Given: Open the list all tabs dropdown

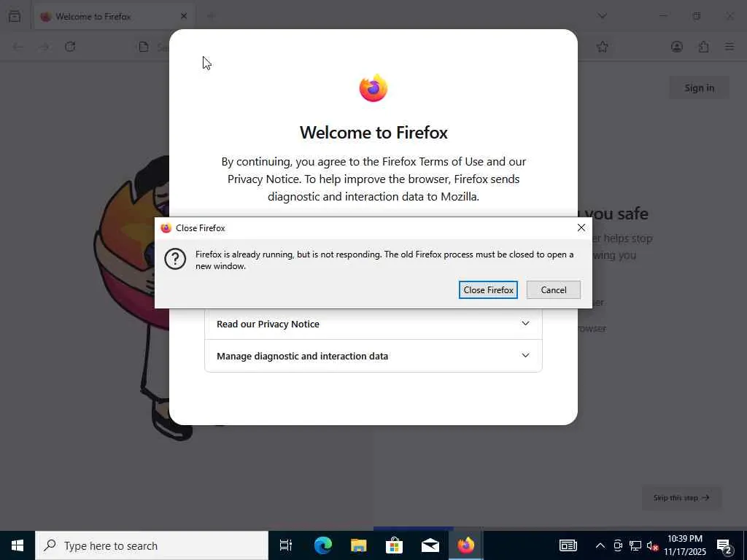Looking at the screenshot, I should [602, 16].
